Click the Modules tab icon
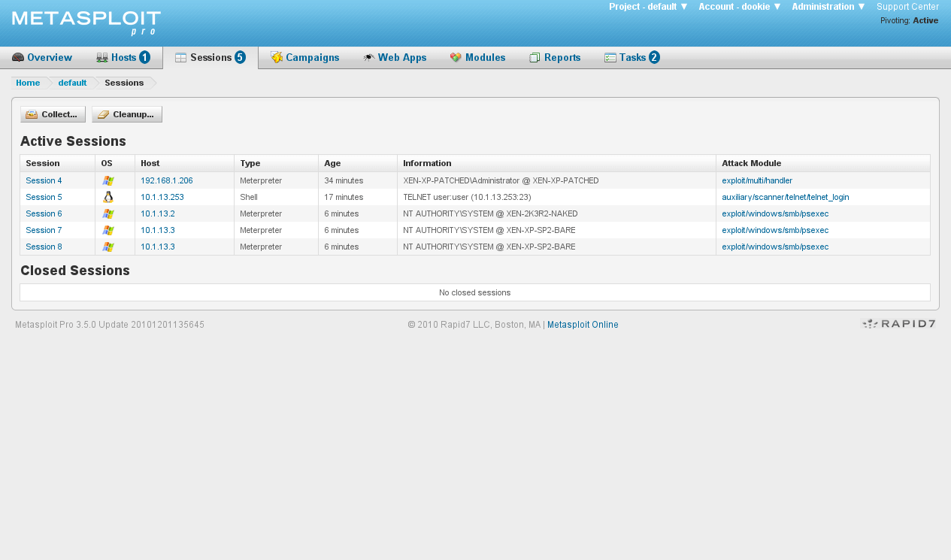The width and height of the screenshot is (951, 560). 456,58
